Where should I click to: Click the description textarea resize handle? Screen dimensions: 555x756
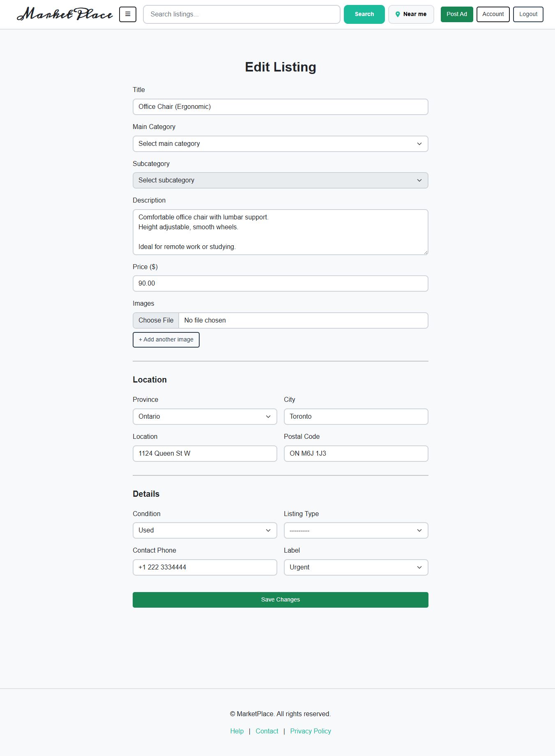point(426,252)
